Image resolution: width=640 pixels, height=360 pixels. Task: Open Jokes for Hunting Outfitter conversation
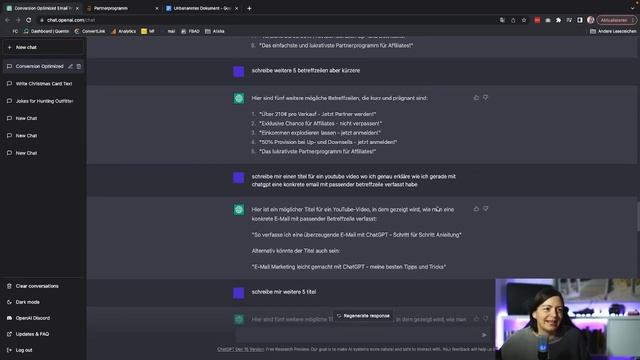click(43, 101)
